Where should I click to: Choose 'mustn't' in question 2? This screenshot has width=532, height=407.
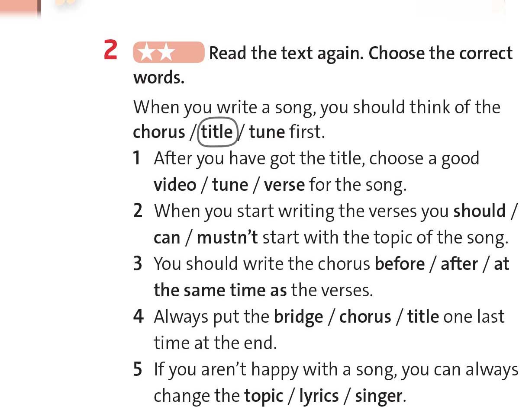(x=227, y=238)
